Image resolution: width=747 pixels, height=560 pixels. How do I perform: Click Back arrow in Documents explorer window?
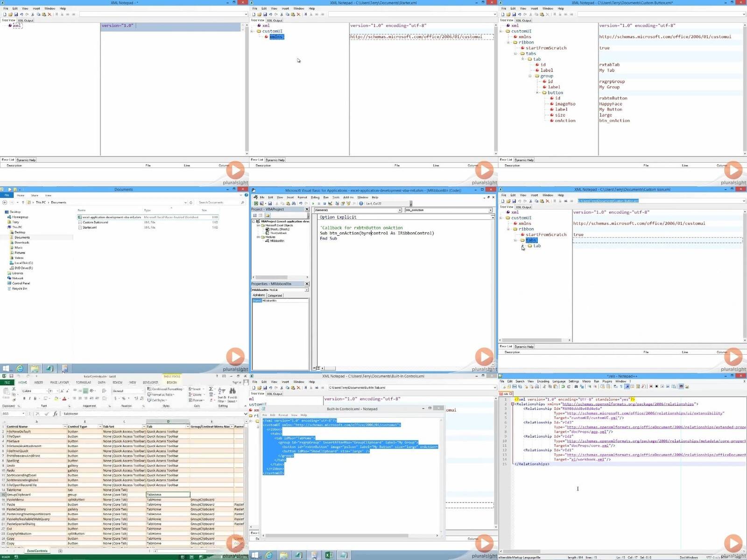(5, 203)
